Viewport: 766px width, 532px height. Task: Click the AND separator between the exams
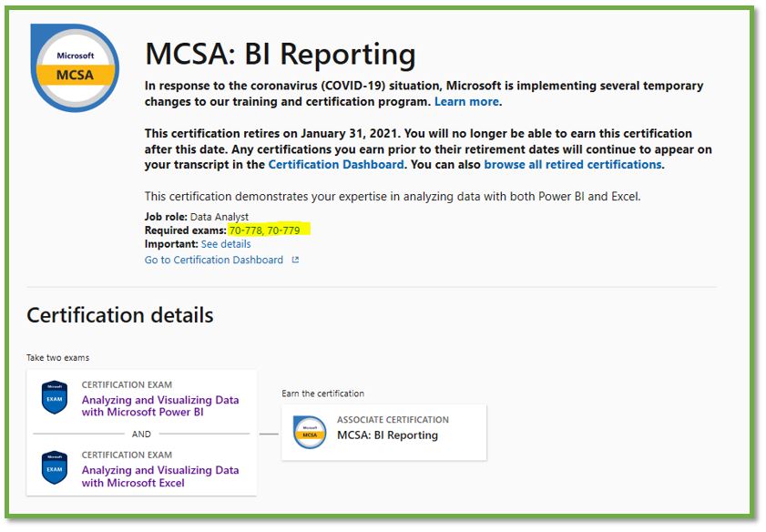[141, 434]
